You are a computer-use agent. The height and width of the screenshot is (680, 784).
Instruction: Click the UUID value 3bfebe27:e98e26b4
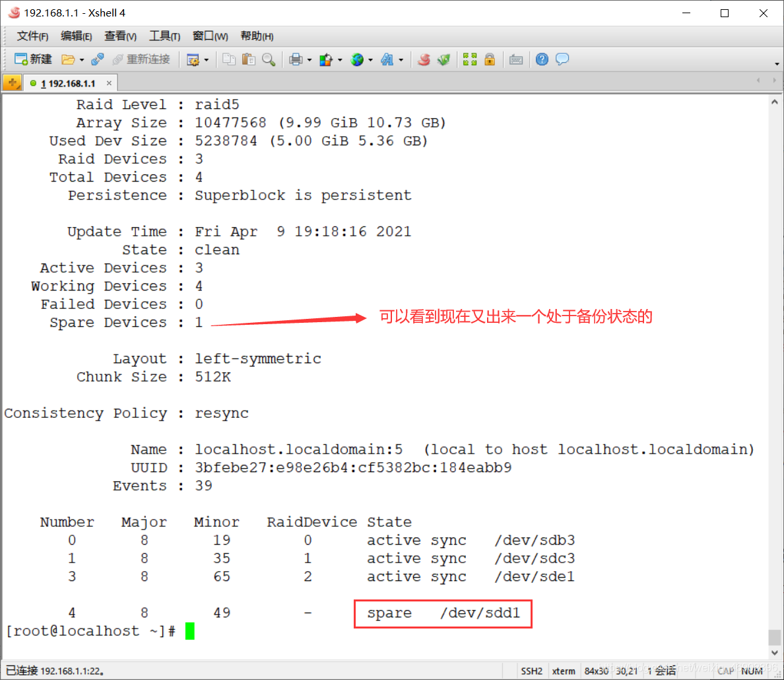click(x=353, y=468)
